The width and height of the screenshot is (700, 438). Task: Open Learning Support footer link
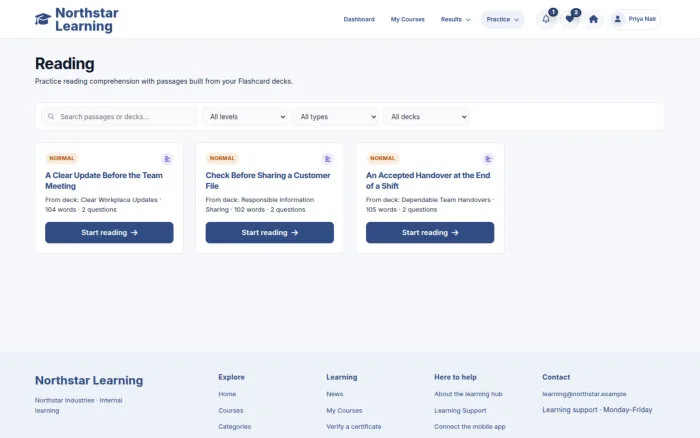coord(460,410)
